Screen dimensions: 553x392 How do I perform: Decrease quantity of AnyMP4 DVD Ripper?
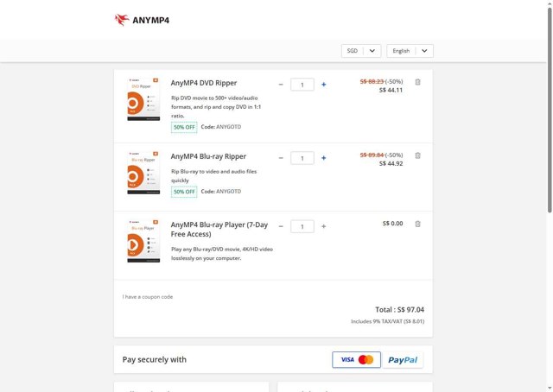pos(281,85)
